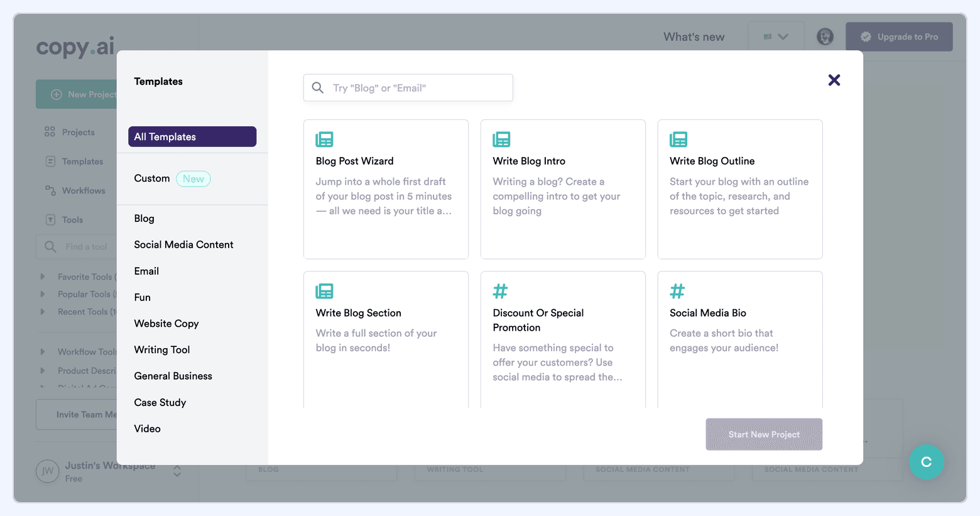The image size is (980, 516).
Task: Open the chat widget via the teal C icon
Action: 927,462
